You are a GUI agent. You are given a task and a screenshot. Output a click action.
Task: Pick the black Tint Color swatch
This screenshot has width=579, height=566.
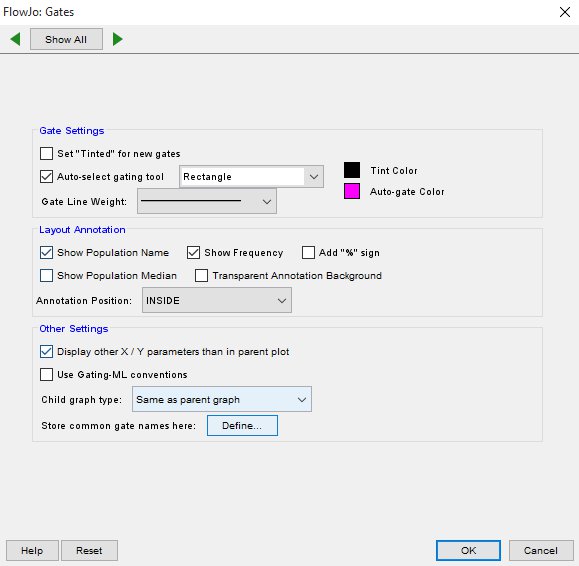click(352, 170)
